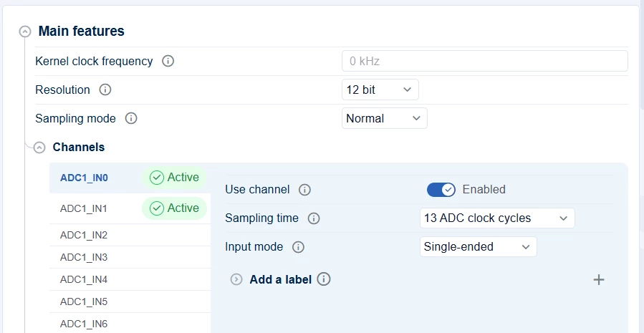The height and width of the screenshot is (333, 644).
Task: Open the Sampling time dropdown
Action: 497,218
